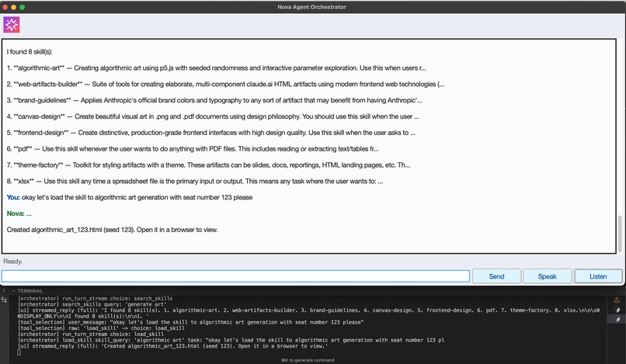Click the algorithmic-art skill row
Viewport: 626px width, 364px height.
click(x=217, y=68)
